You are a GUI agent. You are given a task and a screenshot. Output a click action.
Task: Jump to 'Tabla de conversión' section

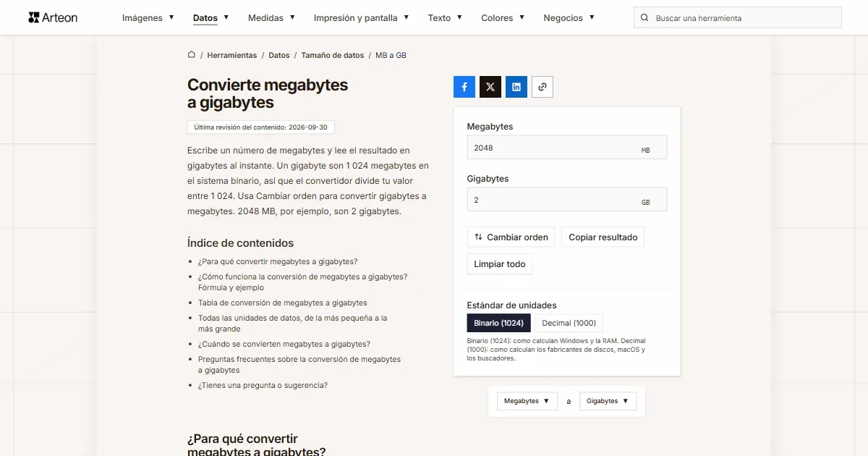(283, 303)
